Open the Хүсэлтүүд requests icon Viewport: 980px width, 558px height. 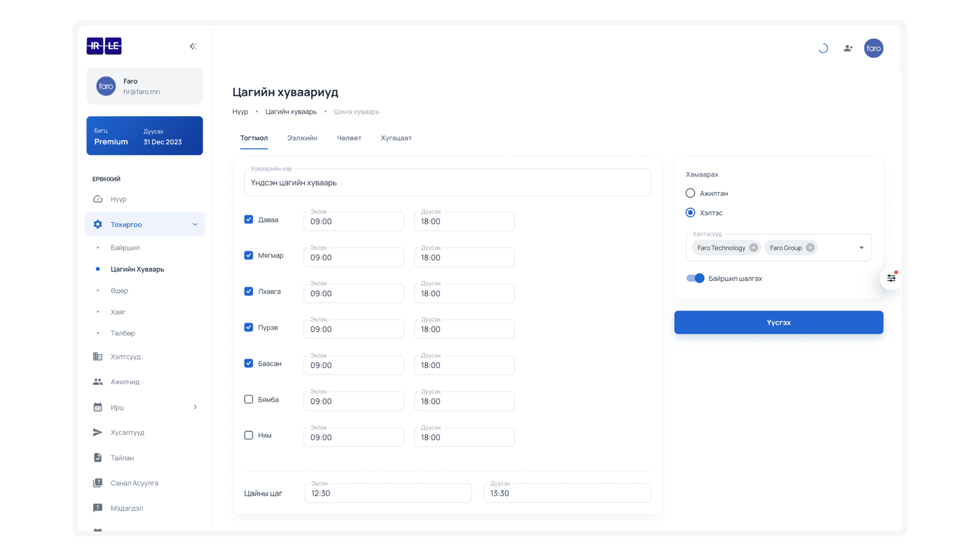(x=97, y=432)
